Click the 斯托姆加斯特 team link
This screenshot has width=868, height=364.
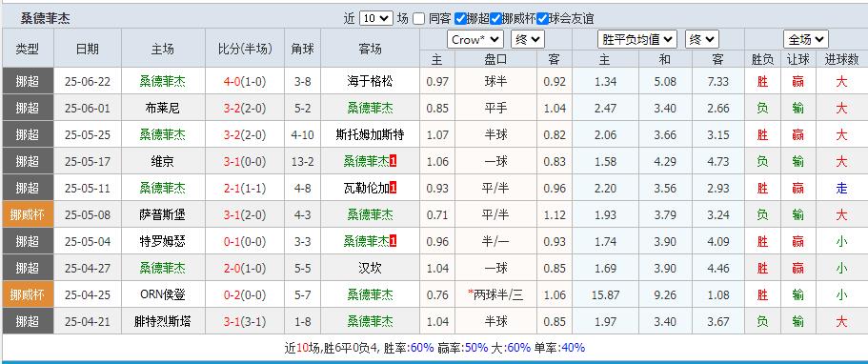370,134
